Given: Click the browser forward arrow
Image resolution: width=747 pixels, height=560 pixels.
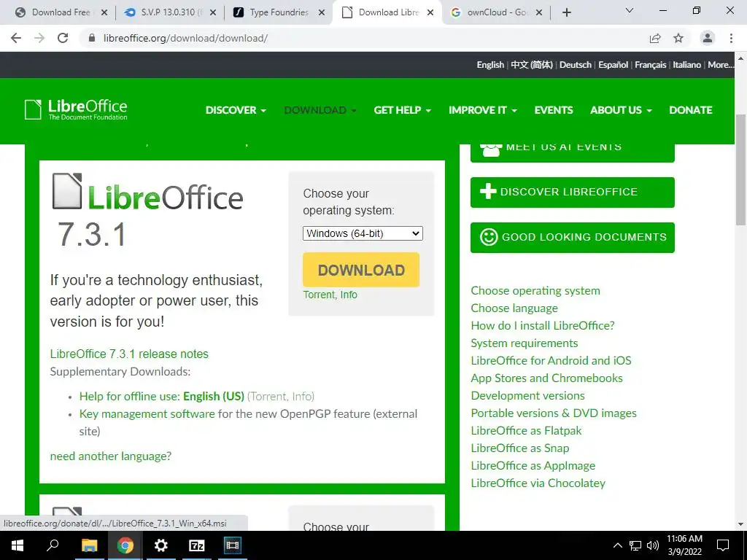Looking at the screenshot, I should coord(39,38).
